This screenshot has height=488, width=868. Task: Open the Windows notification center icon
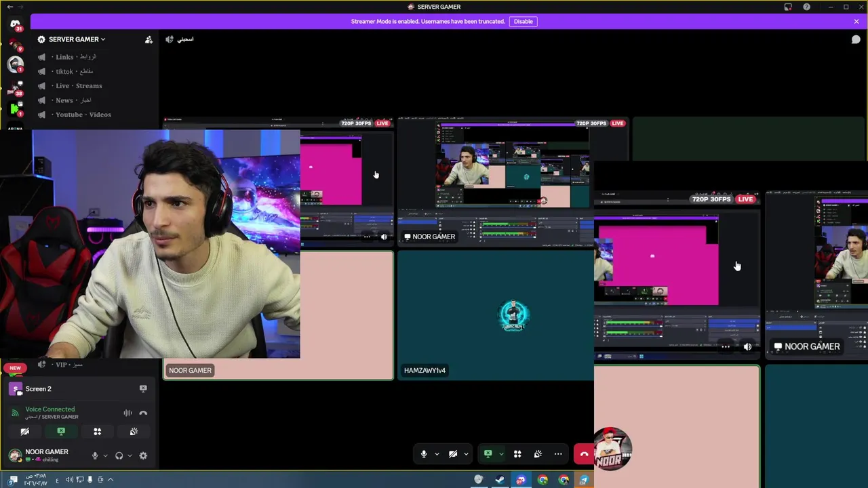pyautogui.click(x=13, y=480)
